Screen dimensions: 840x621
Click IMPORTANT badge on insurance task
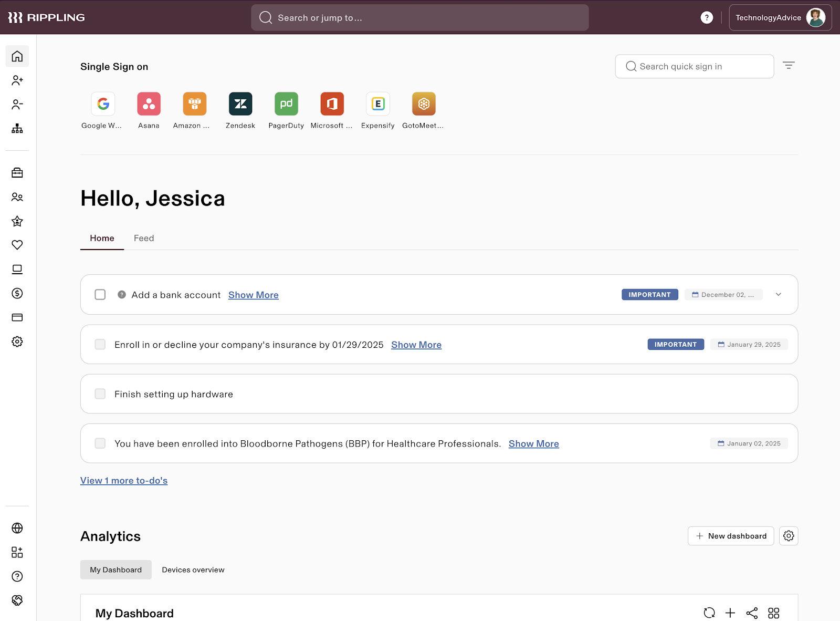676,345
